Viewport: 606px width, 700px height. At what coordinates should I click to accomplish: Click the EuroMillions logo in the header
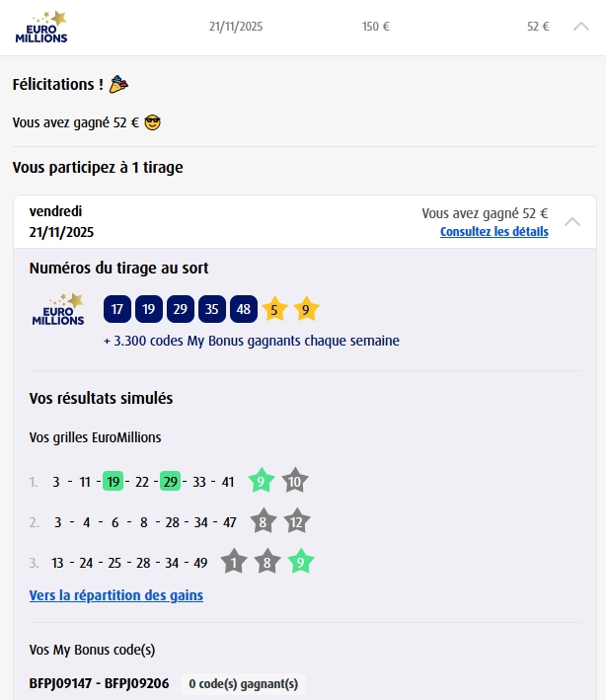(x=41, y=27)
